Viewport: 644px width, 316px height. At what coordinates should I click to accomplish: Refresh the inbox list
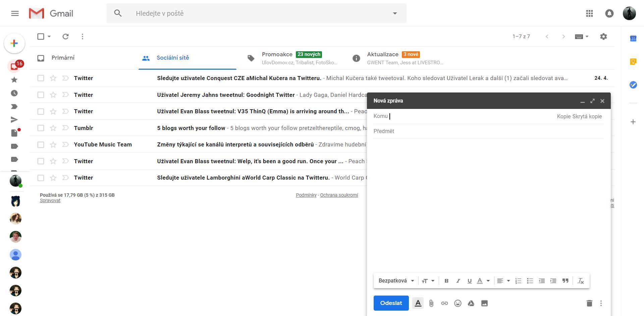coord(66,36)
